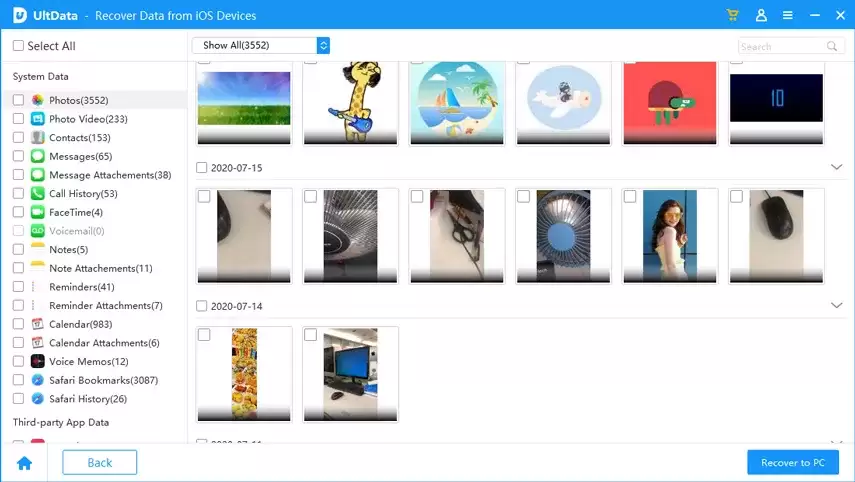This screenshot has width=855, height=482.
Task: Open the shopping cart icon
Action: click(x=732, y=15)
